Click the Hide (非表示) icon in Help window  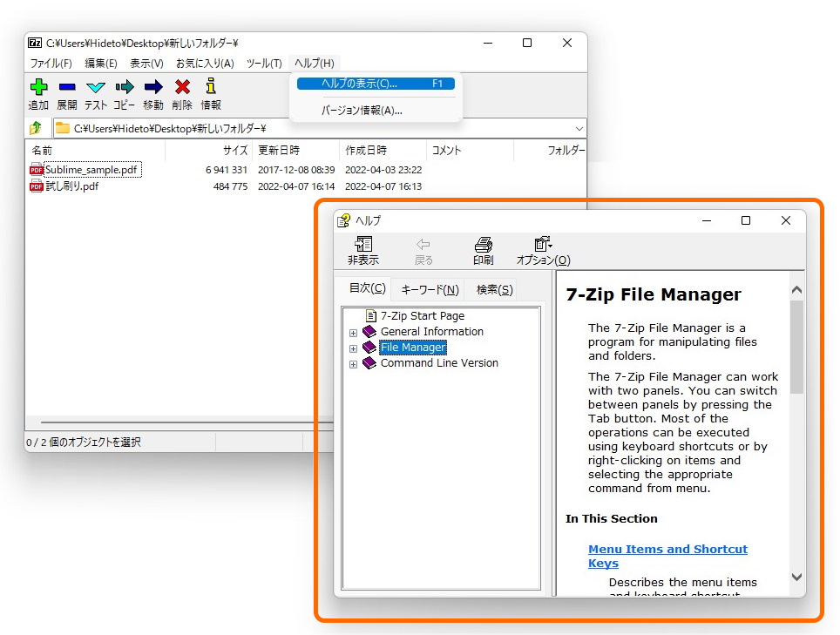[x=363, y=245]
